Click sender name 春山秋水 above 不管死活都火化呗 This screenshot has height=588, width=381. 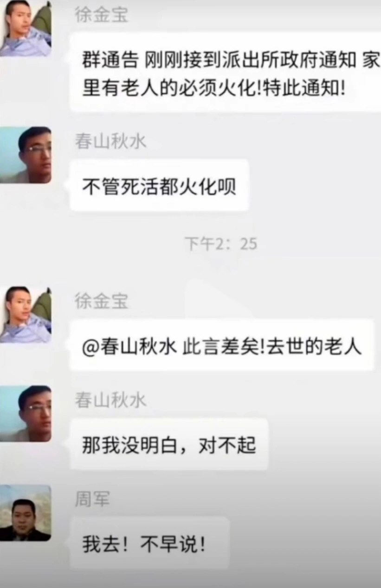tap(110, 141)
